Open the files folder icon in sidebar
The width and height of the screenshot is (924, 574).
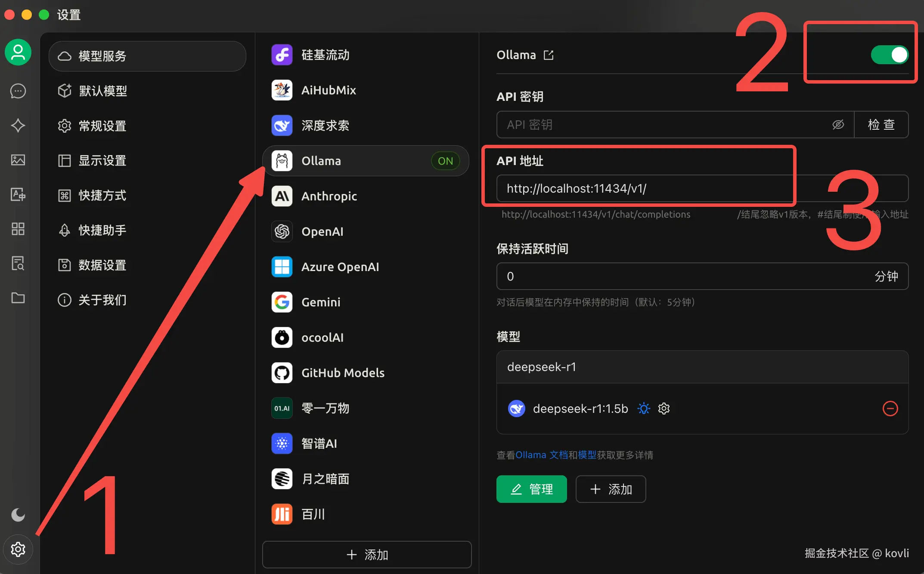click(18, 298)
